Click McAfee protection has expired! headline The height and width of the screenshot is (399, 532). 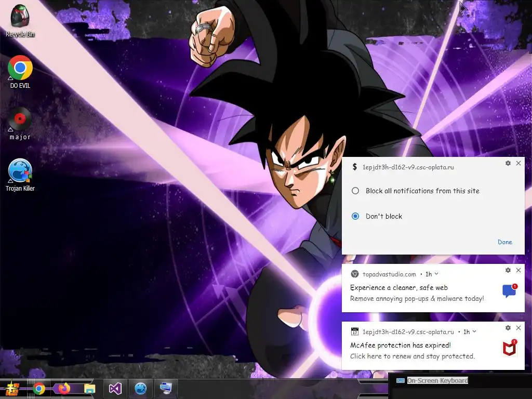click(401, 345)
